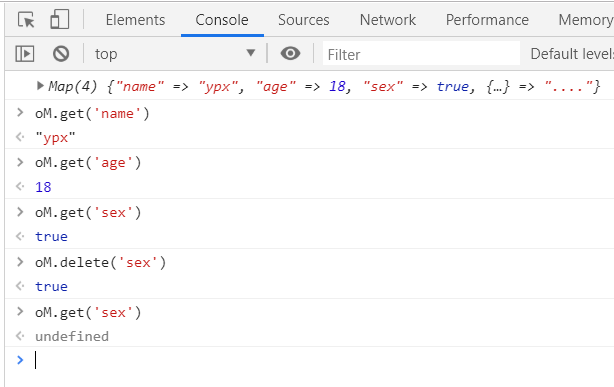Select the oM.get('name') command line
614x387 pixels.
point(92,114)
